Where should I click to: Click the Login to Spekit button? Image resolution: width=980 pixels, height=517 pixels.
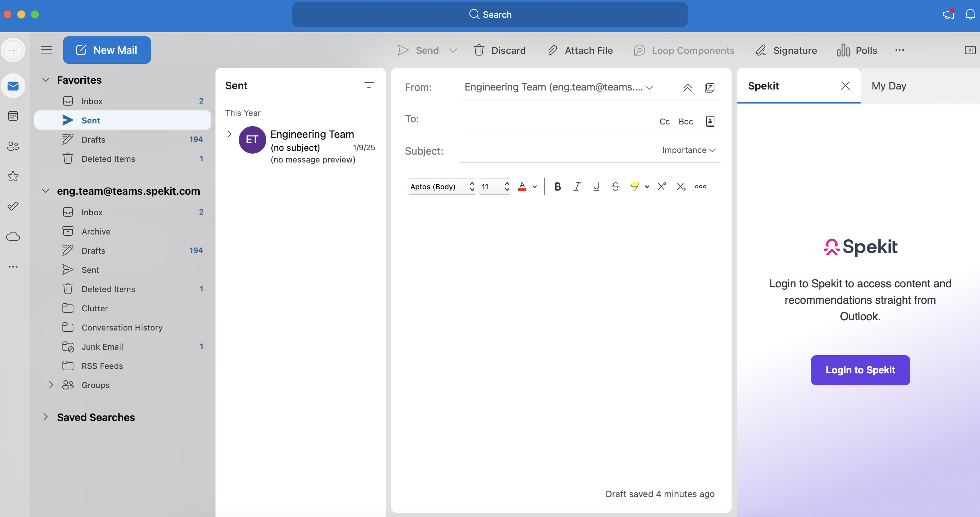(860, 370)
